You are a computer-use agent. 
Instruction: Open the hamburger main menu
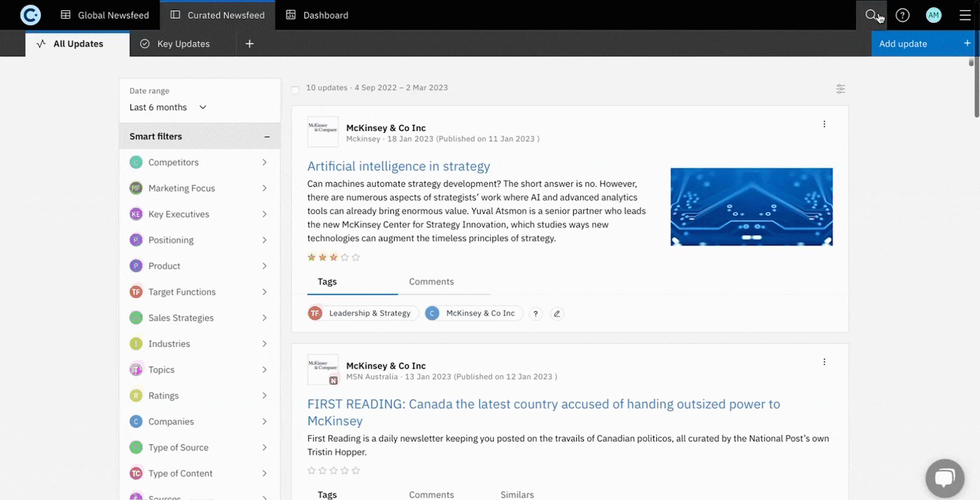point(965,15)
